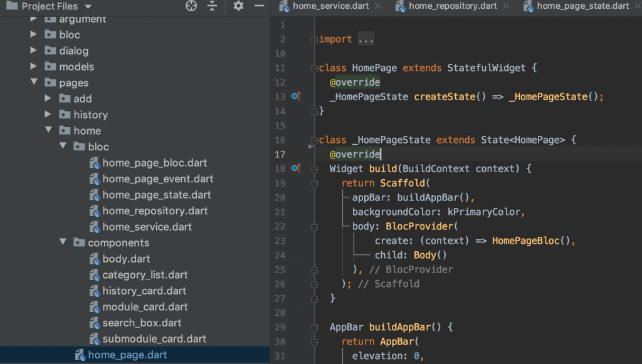642x364 pixels.
Task: Click the Select Opened File crosshair icon
Action: 191,7
